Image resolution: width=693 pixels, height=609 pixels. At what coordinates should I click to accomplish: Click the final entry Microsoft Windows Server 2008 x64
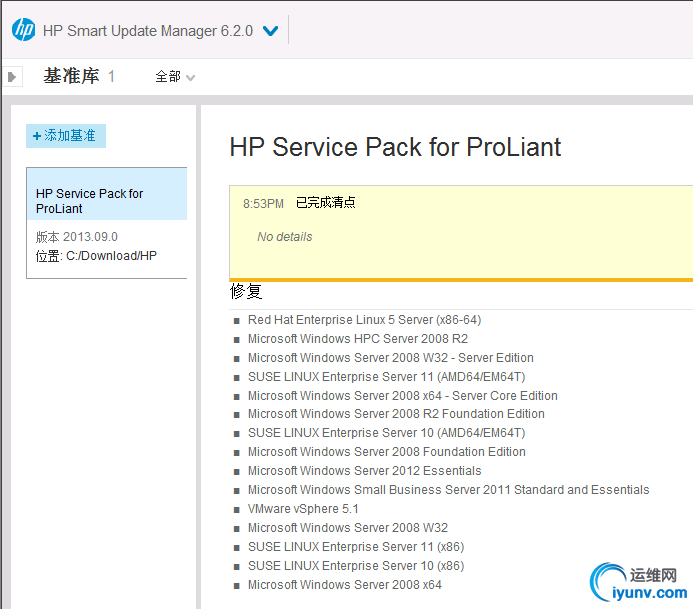click(x=345, y=585)
